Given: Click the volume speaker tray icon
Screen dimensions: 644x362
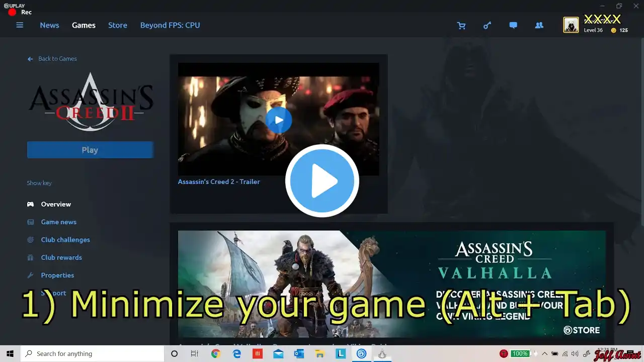Looking at the screenshot, I should [575, 353].
